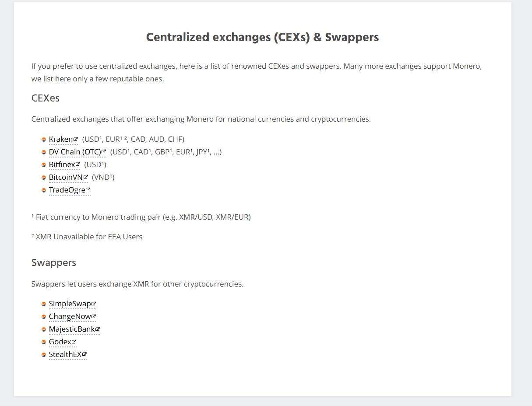Follow the Bitfinex link
Image resolution: width=532 pixels, height=406 pixels.
tap(62, 165)
